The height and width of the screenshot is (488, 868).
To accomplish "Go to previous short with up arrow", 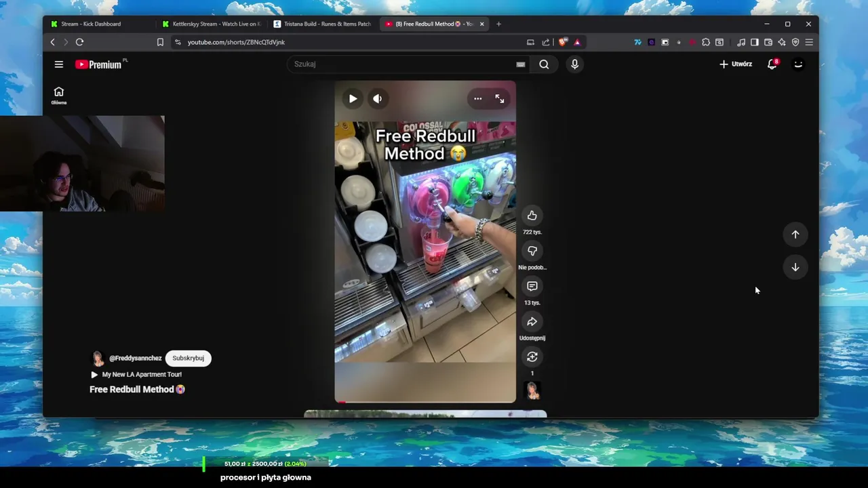I will pyautogui.click(x=795, y=235).
